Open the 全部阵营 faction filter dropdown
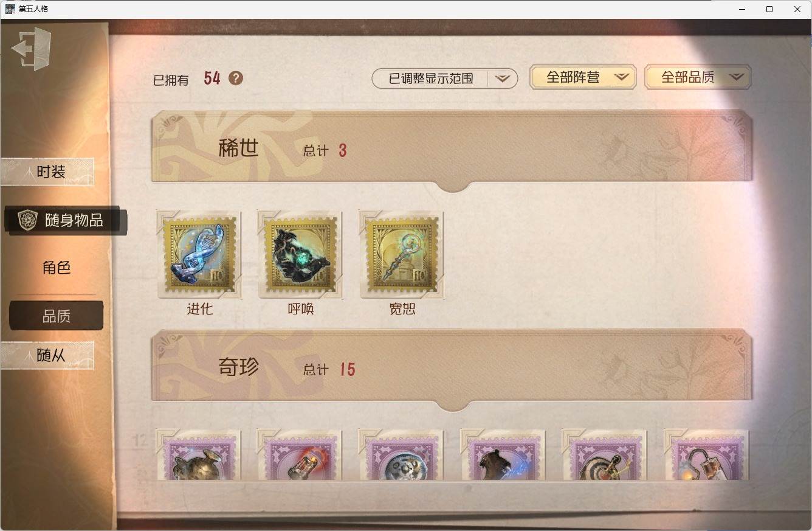Viewport: 812px width, 531px height. click(583, 77)
